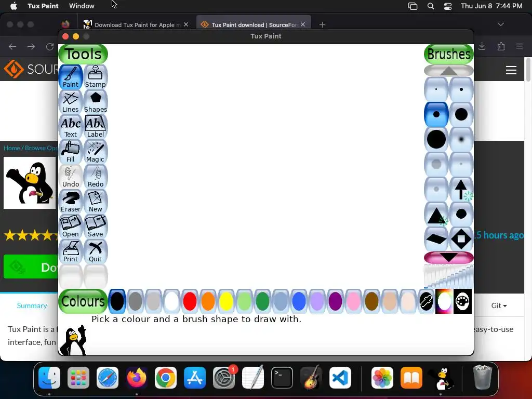532x399 pixels.
Task: Choose the white colour swatch
Action: (x=171, y=301)
